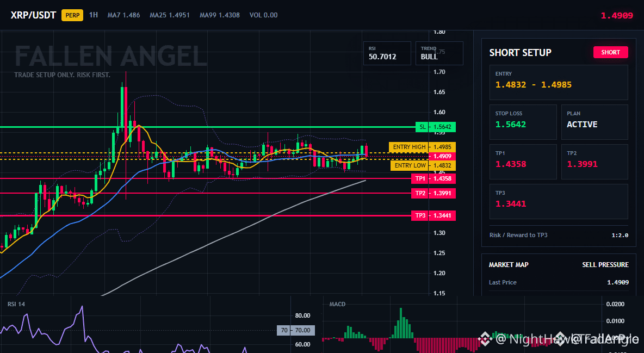Screen dimensions: 644x353
Task: Click the PERP badge
Action: 72,15
